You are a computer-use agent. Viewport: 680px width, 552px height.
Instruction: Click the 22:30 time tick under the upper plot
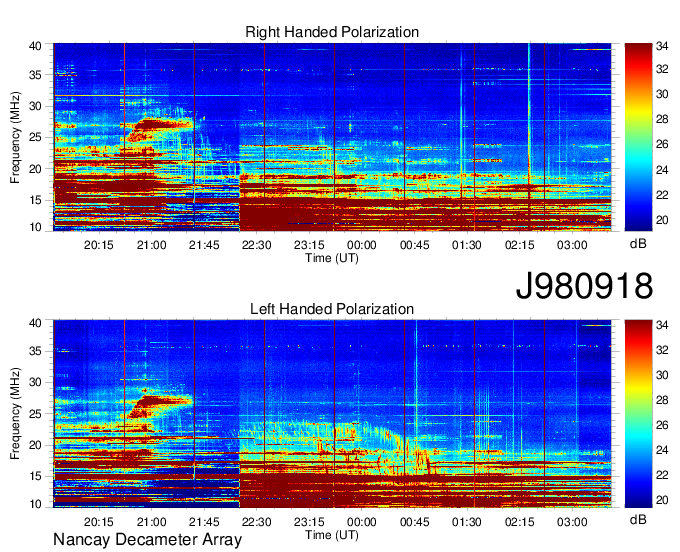click(x=256, y=245)
